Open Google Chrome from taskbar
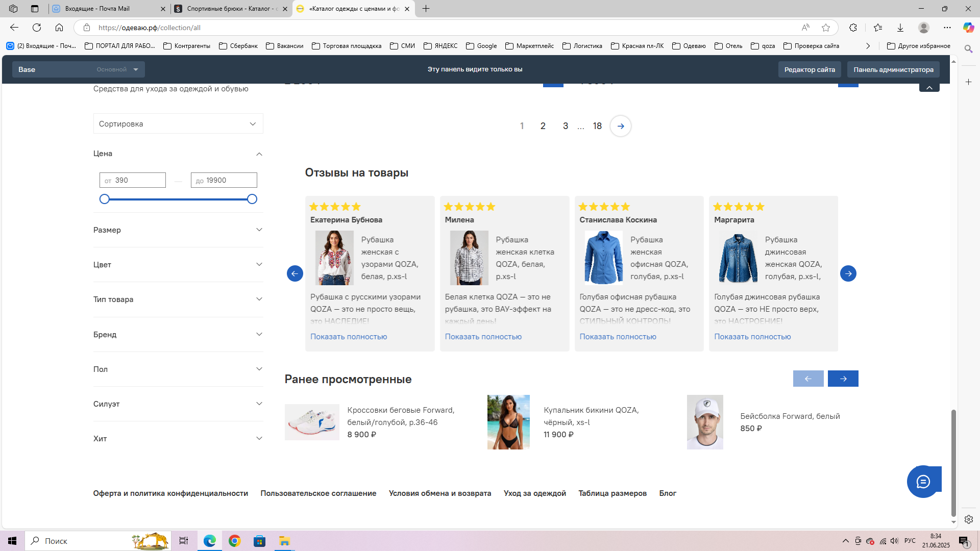 tap(235, 541)
